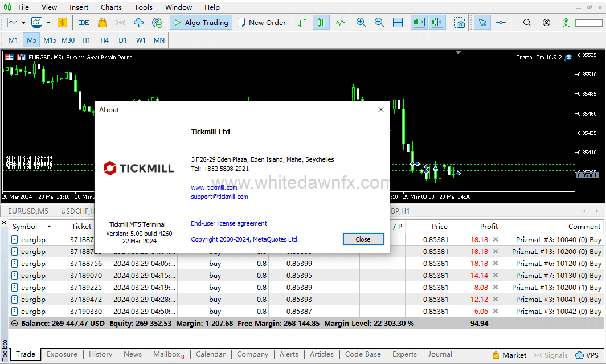The width and height of the screenshot is (606, 364).
Task: Open the Charts menu
Action: (111, 7)
